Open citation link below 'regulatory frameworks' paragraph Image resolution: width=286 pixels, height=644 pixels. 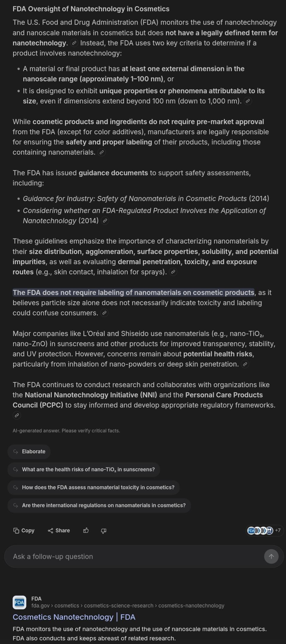tap(17, 415)
